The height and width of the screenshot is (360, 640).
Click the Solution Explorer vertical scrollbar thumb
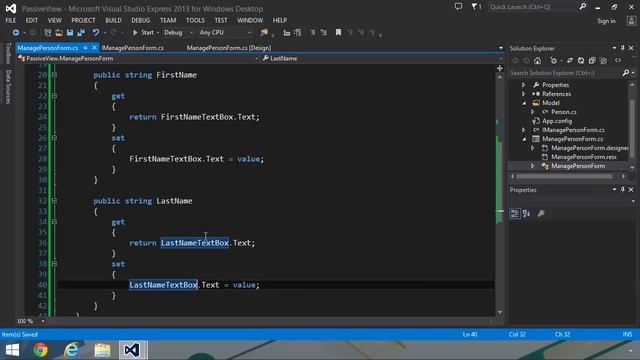pyautogui.click(x=632, y=129)
